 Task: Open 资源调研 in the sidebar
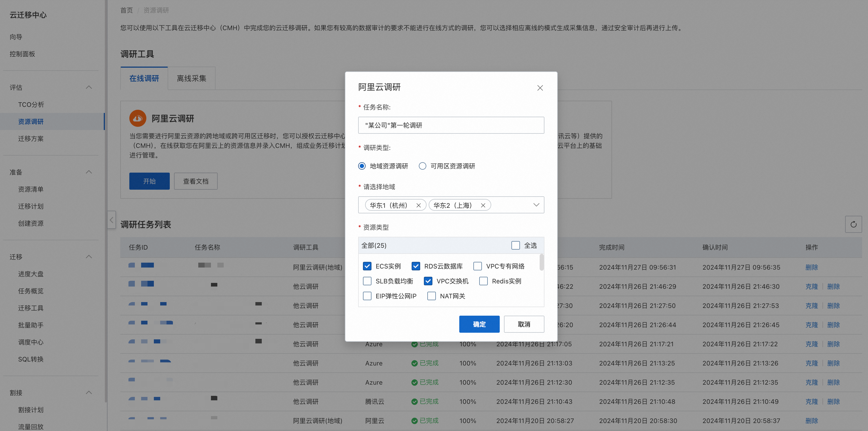pyautogui.click(x=31, y=121)
